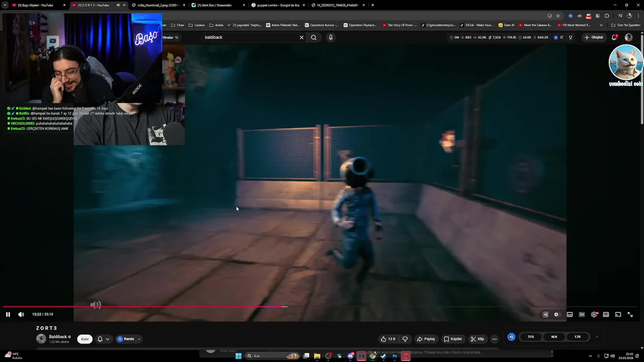Click the vidIQ trophy icon in header
Screen dimensions: 644x362
pos(571,37)
